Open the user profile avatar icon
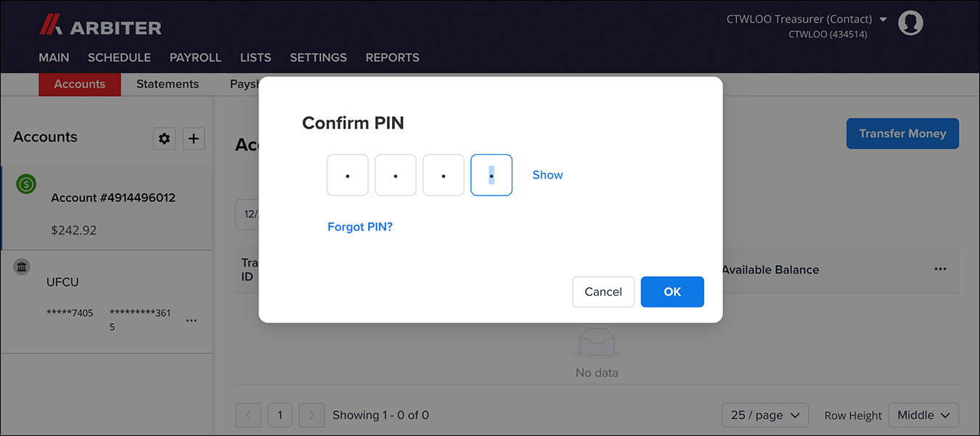The image size is (980, 436). (x=910, y=23)
